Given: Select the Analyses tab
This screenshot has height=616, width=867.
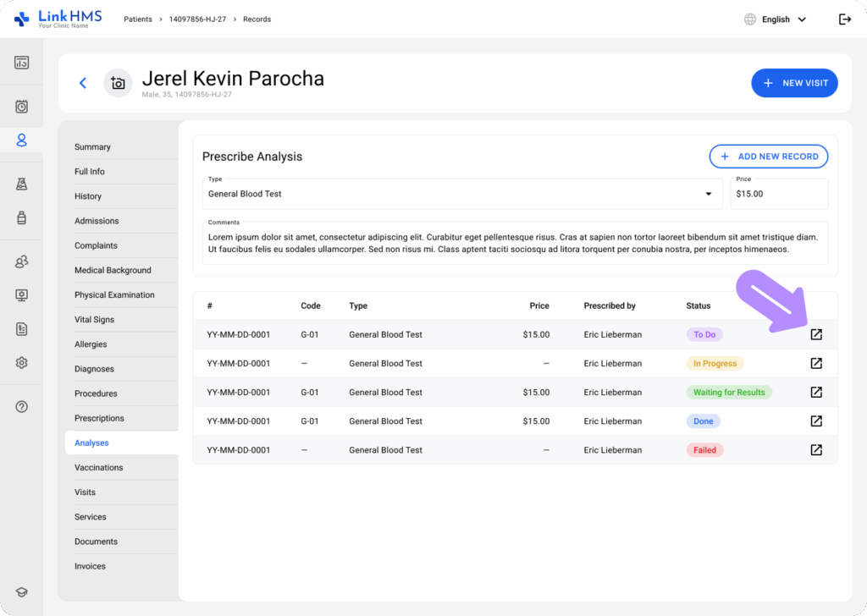Looking at the screenshot, I should tap(122, 443).
